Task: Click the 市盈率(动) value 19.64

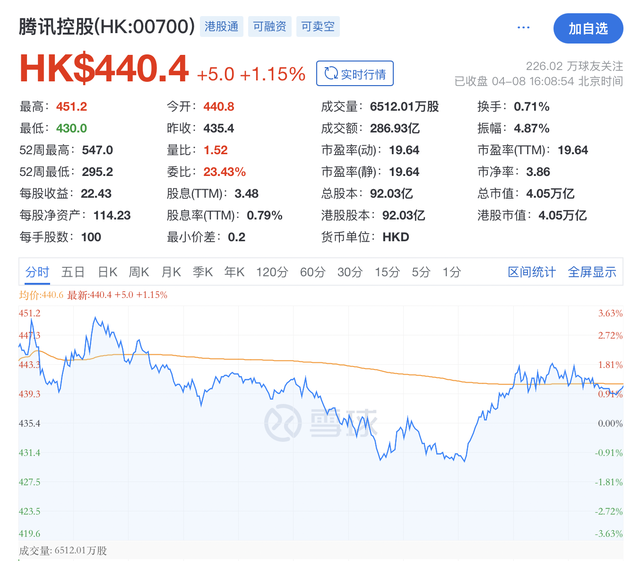Action: pyautogui.click(x=404, y=150)
